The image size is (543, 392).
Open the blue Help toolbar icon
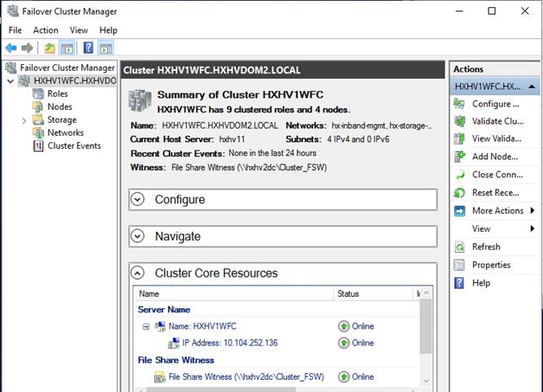pyautogui.click(x=89, y=48)
